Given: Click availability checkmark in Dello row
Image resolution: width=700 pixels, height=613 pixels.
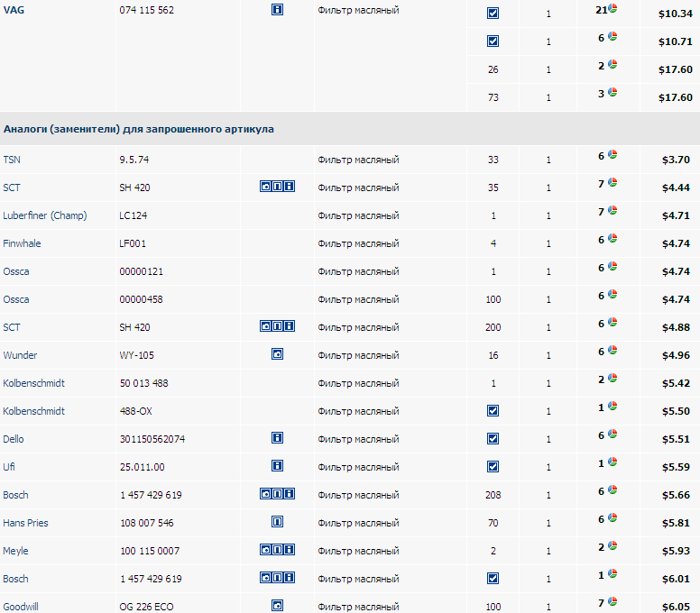Looking at the screenshot, I should pyautogui.click(x=493, y=438).
